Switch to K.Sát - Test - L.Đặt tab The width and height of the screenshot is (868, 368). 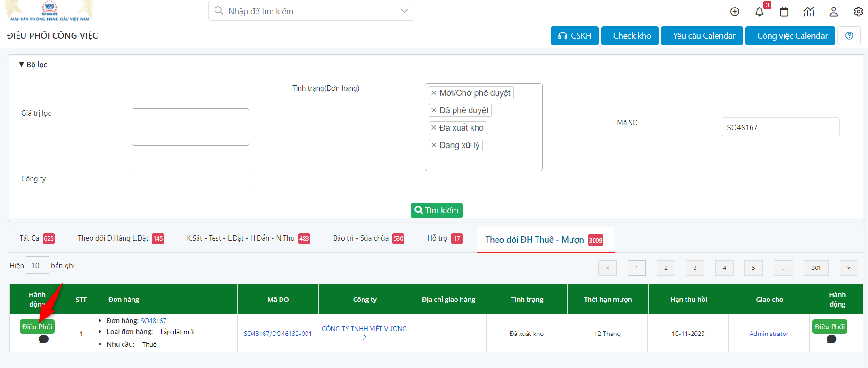(248, 238)
